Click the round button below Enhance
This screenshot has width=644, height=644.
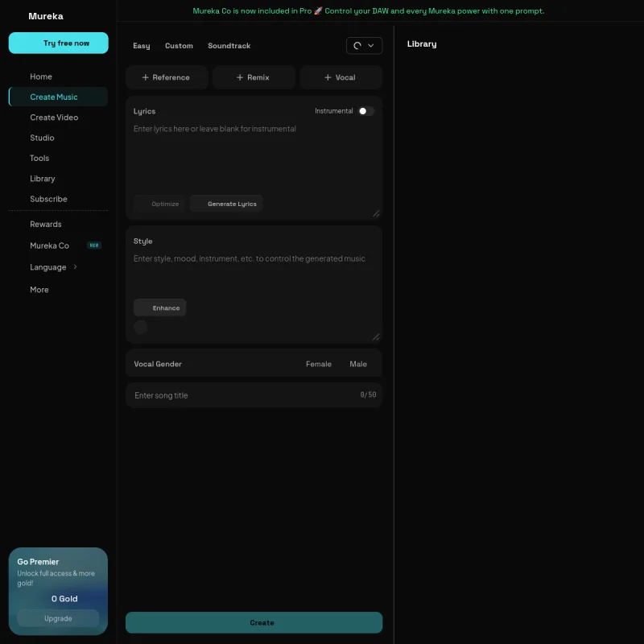(140, 328)
